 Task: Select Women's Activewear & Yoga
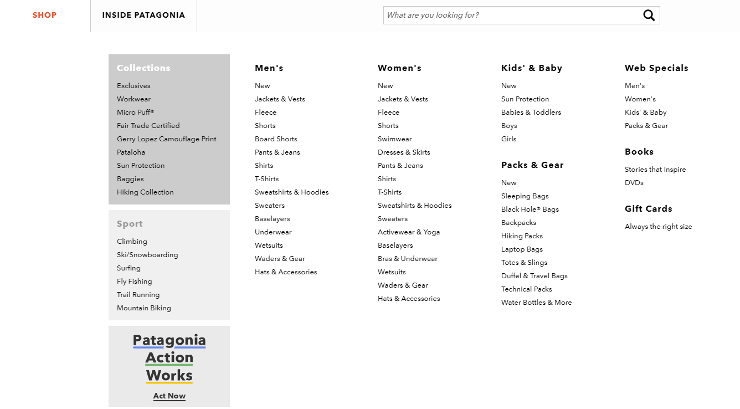(408, 232)
